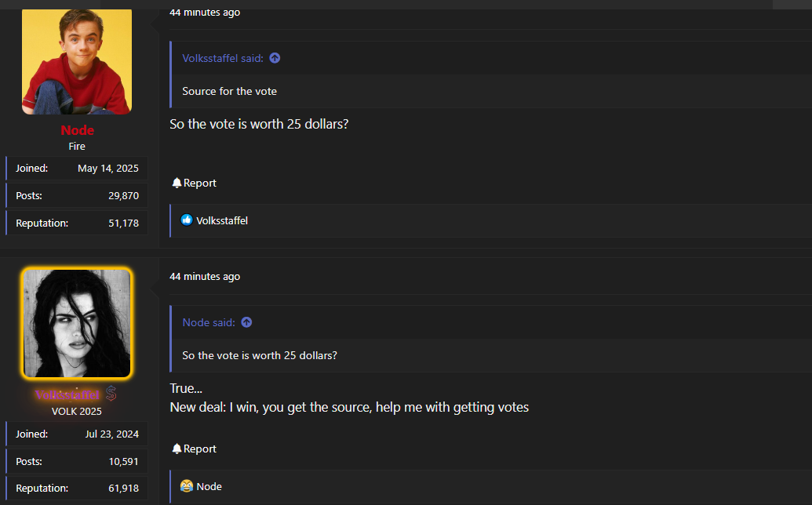Click Volksstaffel's reputation value 61,918
Viewport: 812px width, 505px height.
[x=123, y=489]
